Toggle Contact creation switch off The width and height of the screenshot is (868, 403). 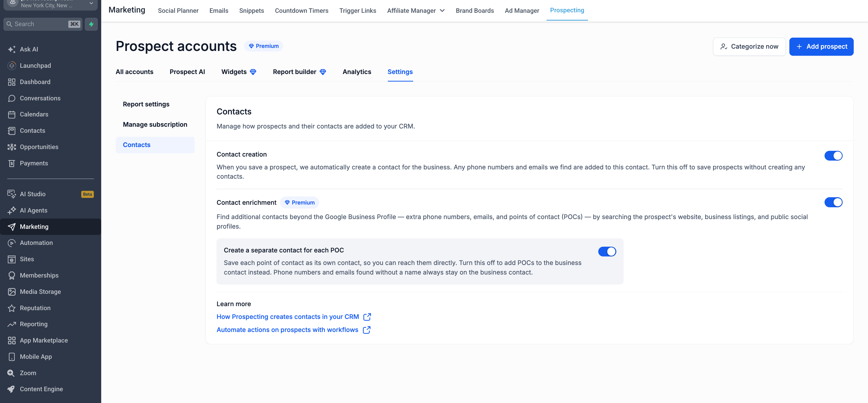tap(833, 156)
